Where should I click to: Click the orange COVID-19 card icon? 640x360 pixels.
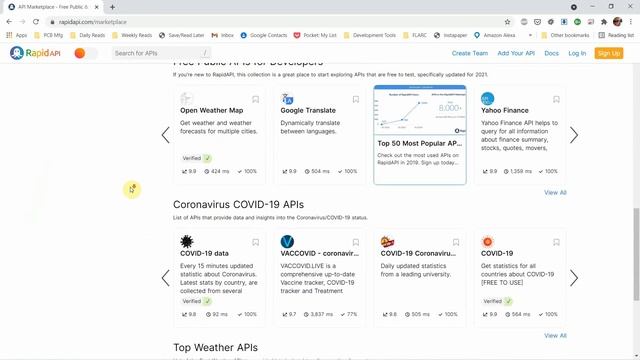point(487,241)
